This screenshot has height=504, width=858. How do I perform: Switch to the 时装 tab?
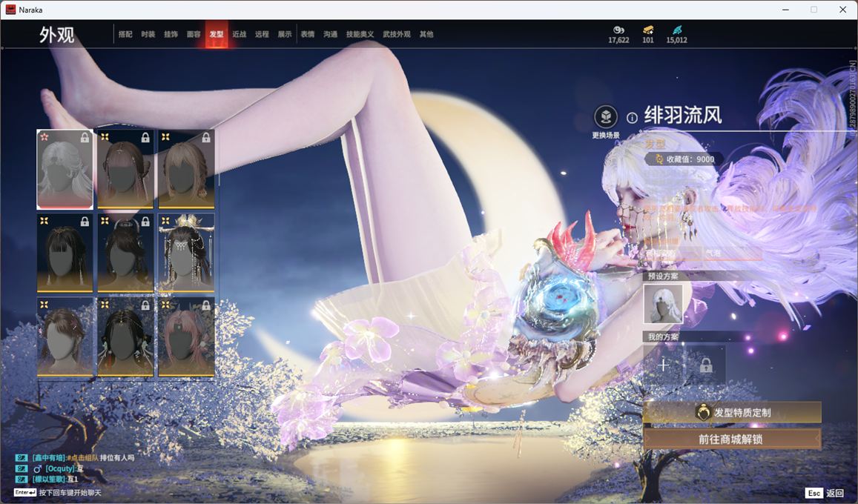[x=148, y=34]
